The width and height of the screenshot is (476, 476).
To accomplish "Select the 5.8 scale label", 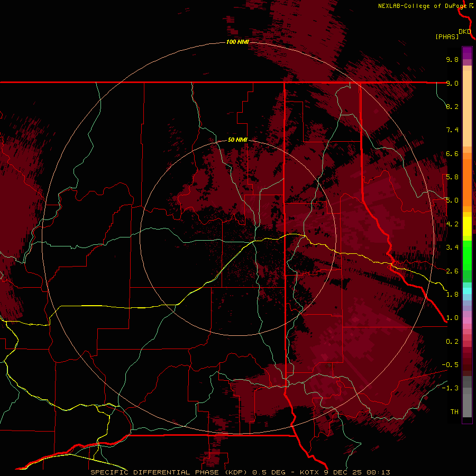I will tap(452, 177).
